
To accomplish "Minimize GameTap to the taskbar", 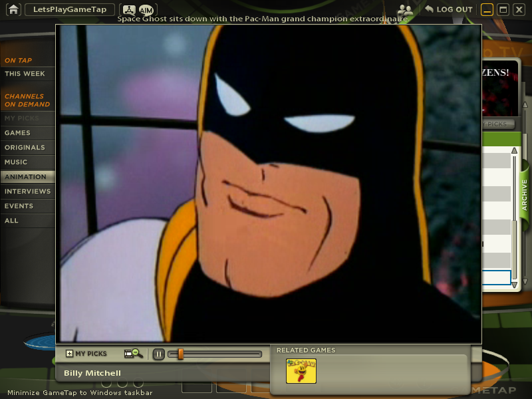I will coord(487,10).
